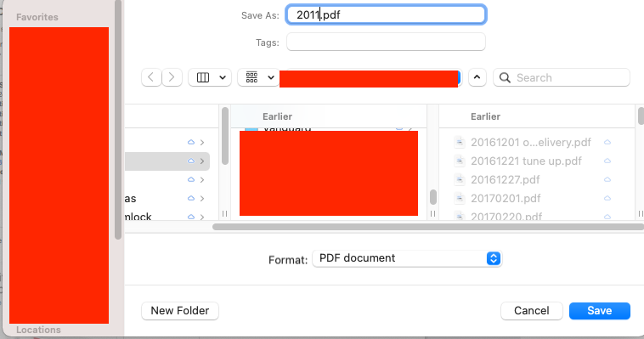Click PDF file icon of 20161201 file
Image resolution: width=644 pixels, height=339 pixels.
tap(460, 142)
